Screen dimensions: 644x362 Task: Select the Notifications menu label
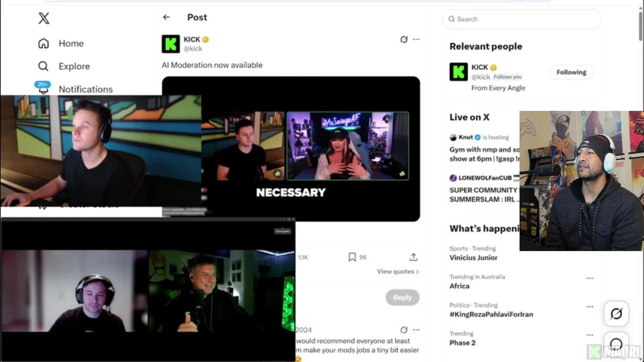pyautogui.click(x=86, y=89)
